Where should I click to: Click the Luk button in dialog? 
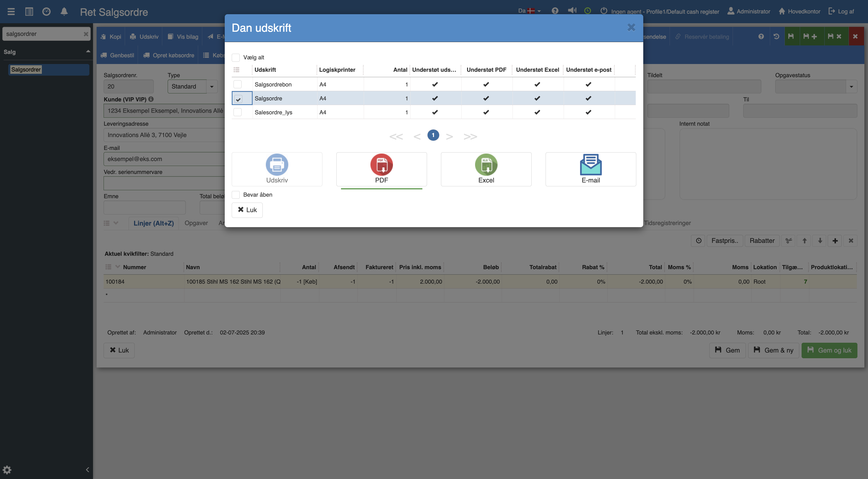click(x=247, y=210)
